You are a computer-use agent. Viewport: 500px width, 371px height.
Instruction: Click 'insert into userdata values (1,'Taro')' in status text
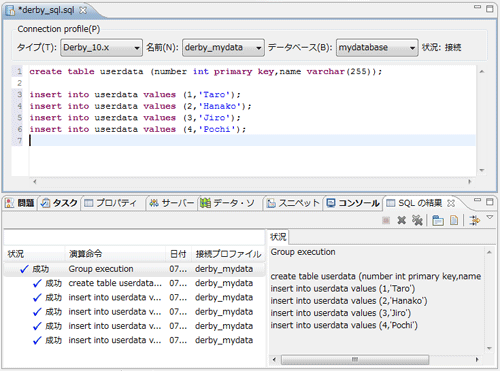tap(343, 289)
